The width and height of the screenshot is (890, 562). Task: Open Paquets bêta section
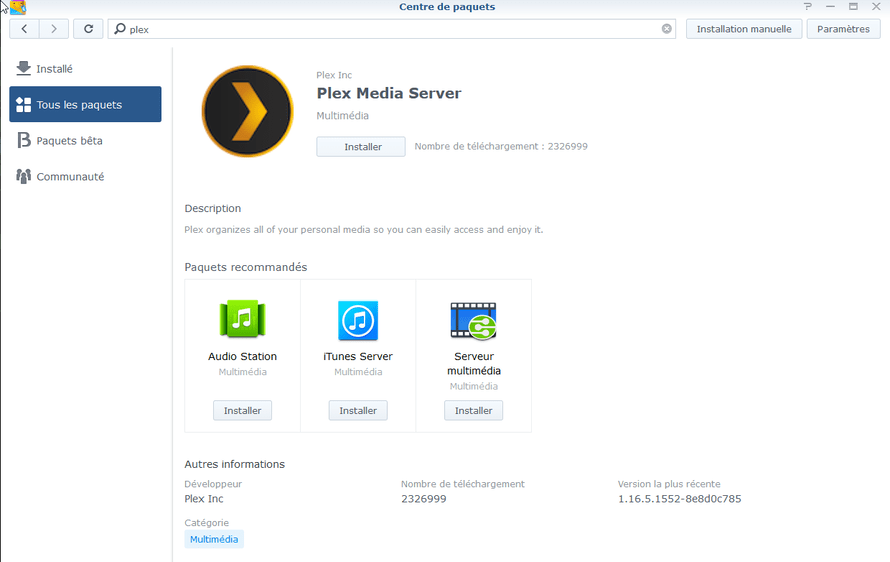coord(85,141)
